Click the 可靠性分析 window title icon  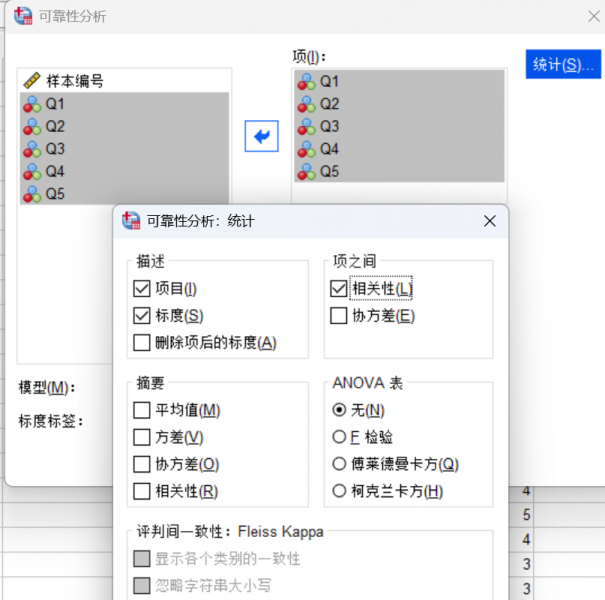[23, 16]
